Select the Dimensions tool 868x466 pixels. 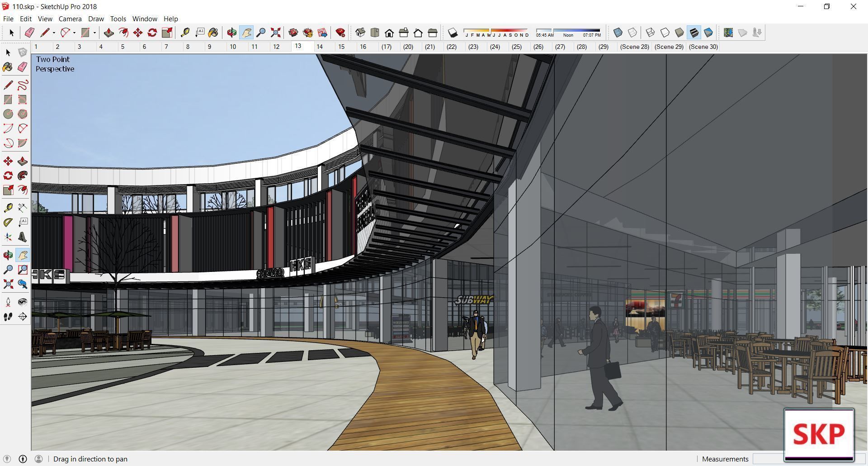23,208
